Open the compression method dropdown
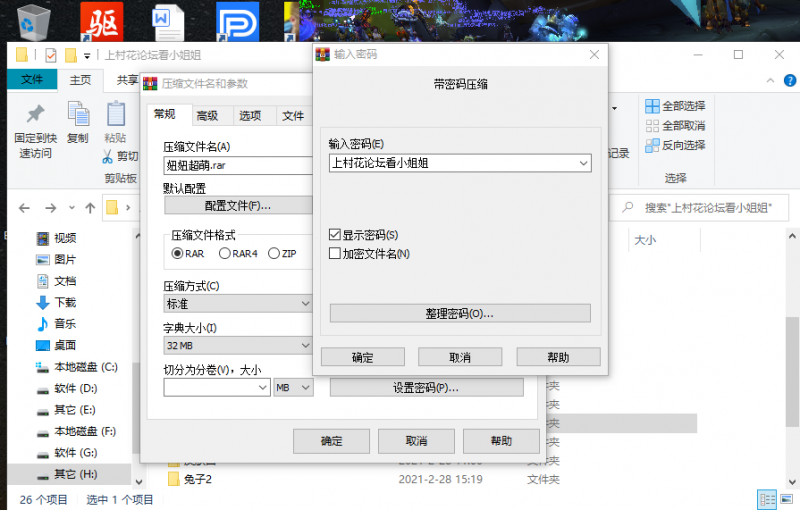Image resolution: width=800 pixels, height=510 pixels. 305,302
